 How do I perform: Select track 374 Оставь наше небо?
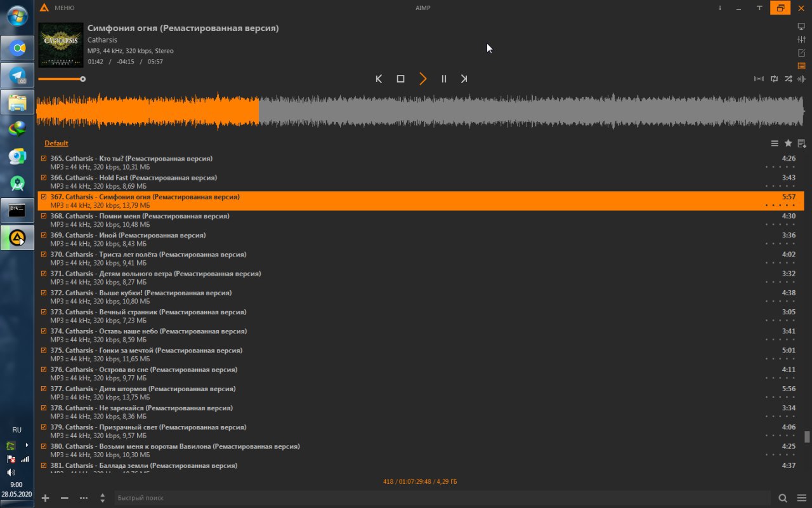pyautogui.click(x=421, y=335)
